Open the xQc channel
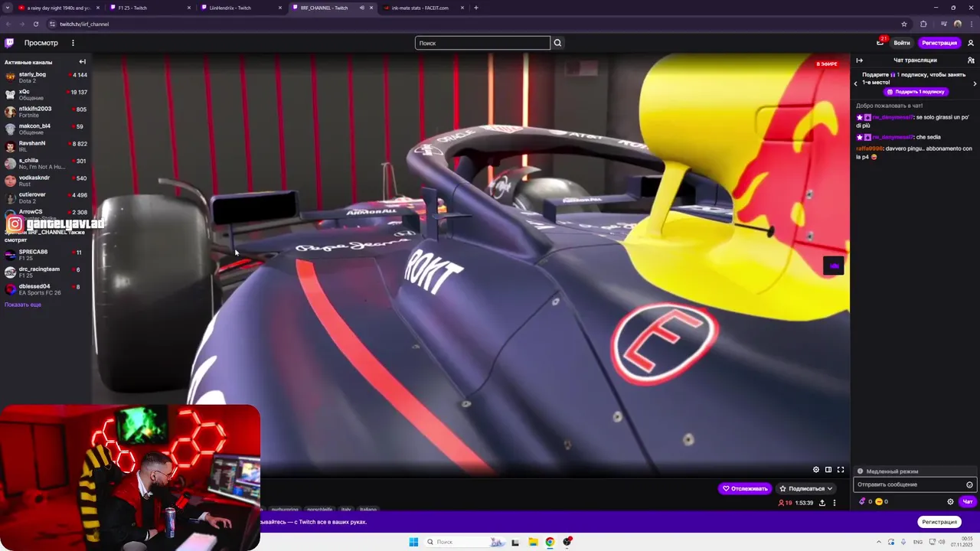The height and width of the screenshot is (551, 980). [45, 95]
